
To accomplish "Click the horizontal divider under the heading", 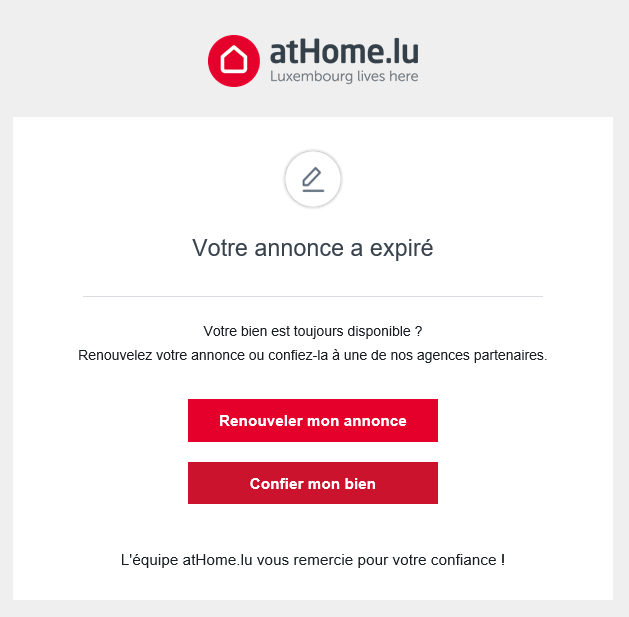I will coord(313,296).
